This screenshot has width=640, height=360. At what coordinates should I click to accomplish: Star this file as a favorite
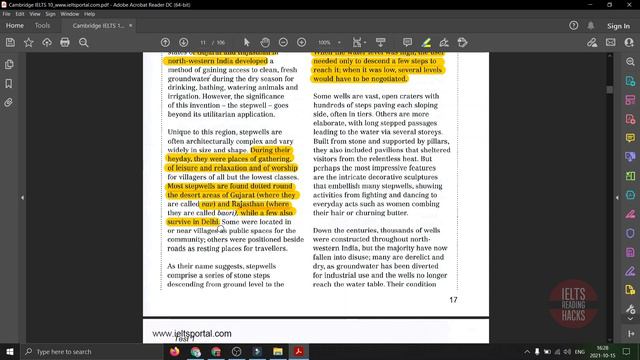(29, 42)
